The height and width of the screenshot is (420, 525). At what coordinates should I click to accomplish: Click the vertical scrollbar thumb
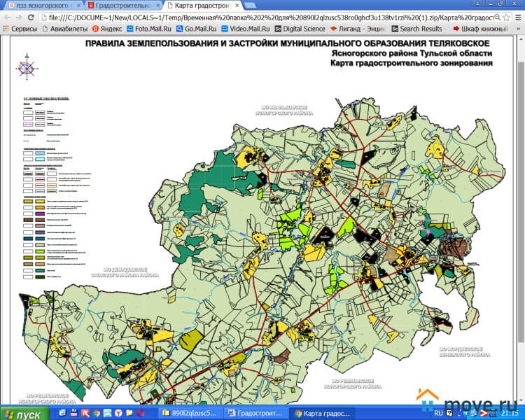coord(521,201)
